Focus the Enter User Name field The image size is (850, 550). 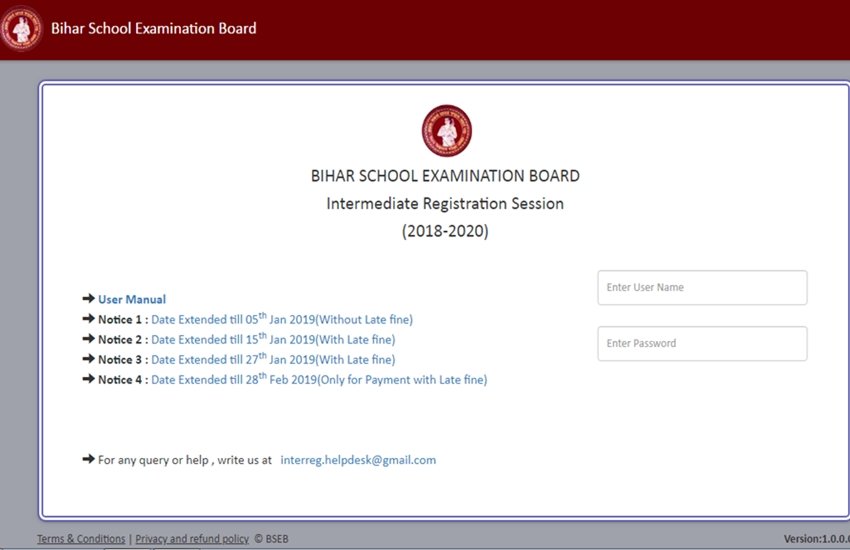pyautogui.click(x=702, y=288)
